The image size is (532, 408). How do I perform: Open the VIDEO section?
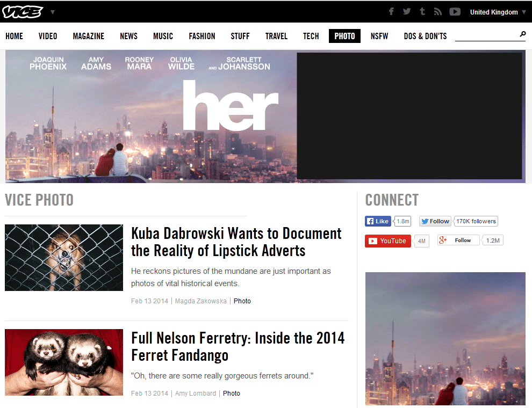pos(48,37)
